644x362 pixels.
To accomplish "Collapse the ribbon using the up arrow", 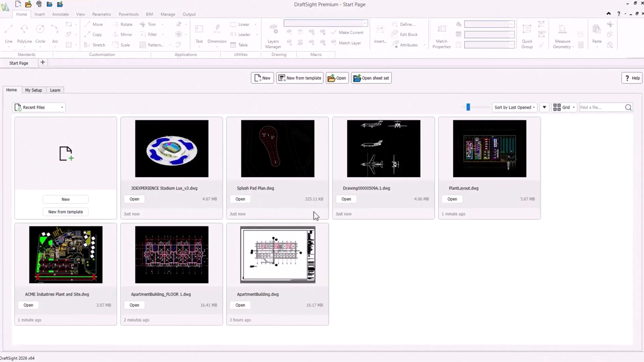I will [609, 14].
